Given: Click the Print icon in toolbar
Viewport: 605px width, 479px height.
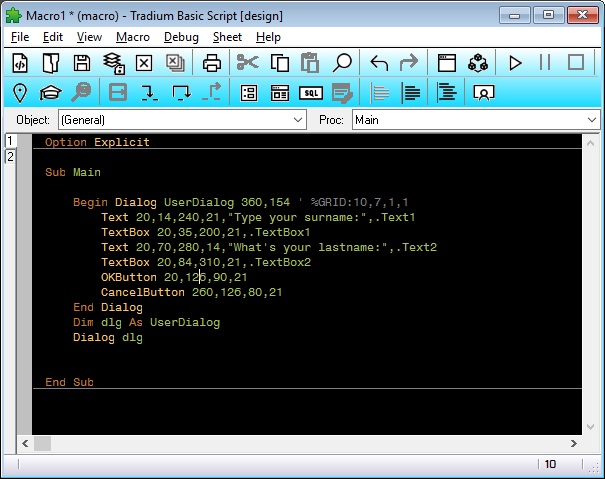Looking at the screenshot, I should point(211,63).
